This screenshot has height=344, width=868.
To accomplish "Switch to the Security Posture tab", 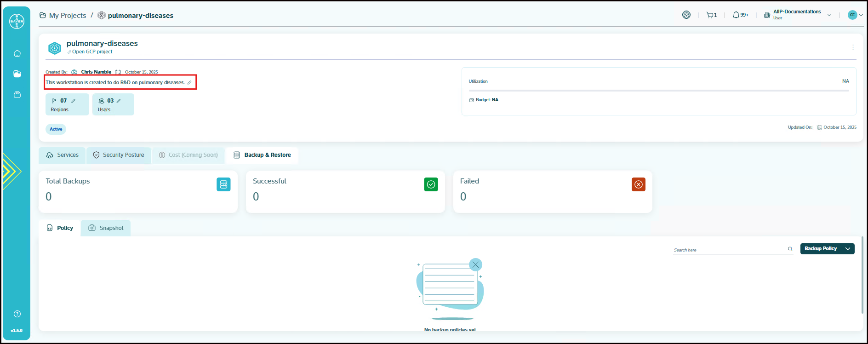I will (119, 155).
